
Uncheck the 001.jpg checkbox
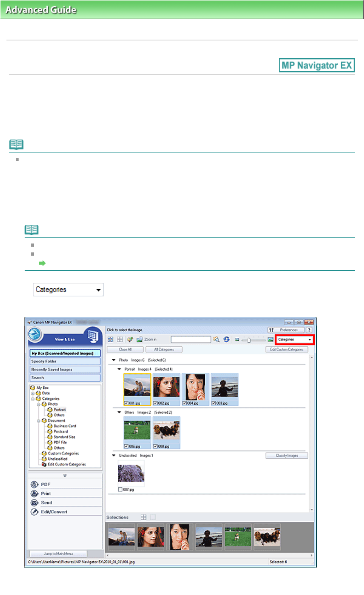tap(126, 403)
